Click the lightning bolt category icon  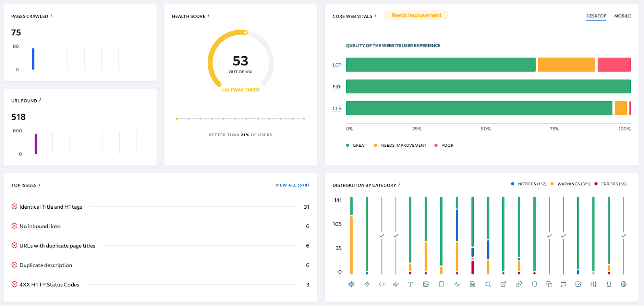click(367, 284)
